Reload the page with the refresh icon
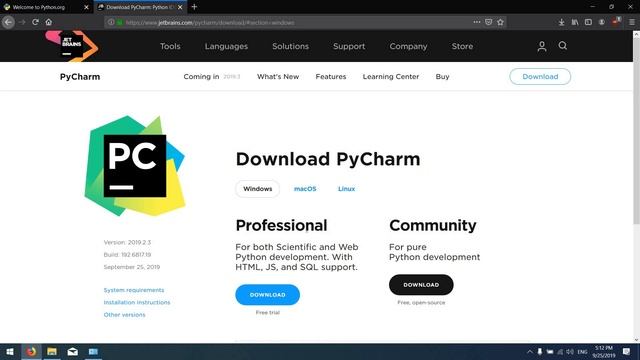Screen dimensions: 640x360 click(x=36, y=22)
